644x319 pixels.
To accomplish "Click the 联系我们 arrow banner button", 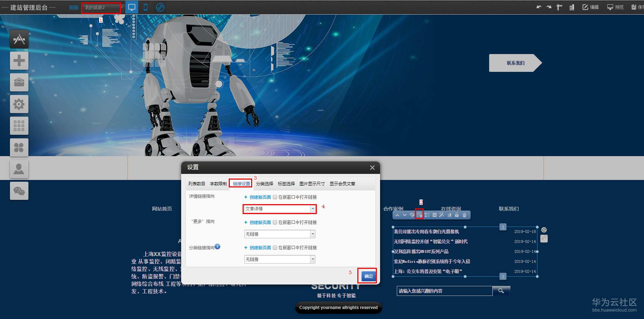I will (515, 63).
